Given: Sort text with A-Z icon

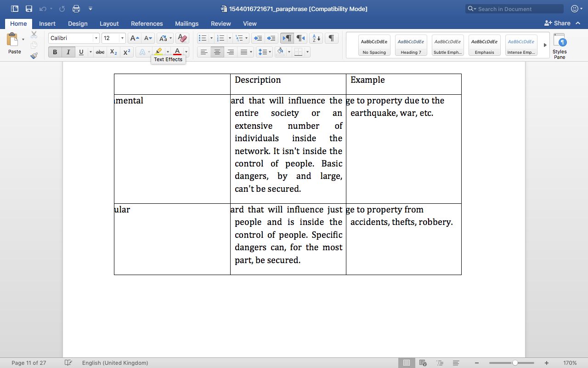Looking at the screenshot, I should [316, 38].
